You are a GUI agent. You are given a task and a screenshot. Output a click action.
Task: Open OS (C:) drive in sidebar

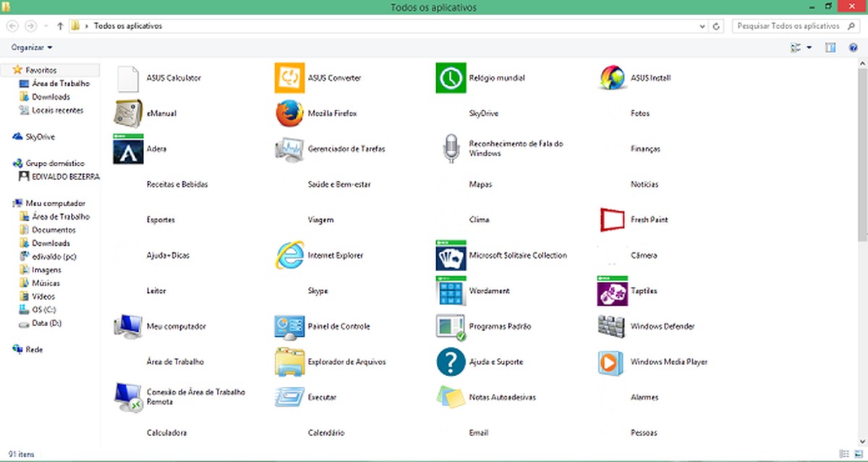[x=44, y=309]
